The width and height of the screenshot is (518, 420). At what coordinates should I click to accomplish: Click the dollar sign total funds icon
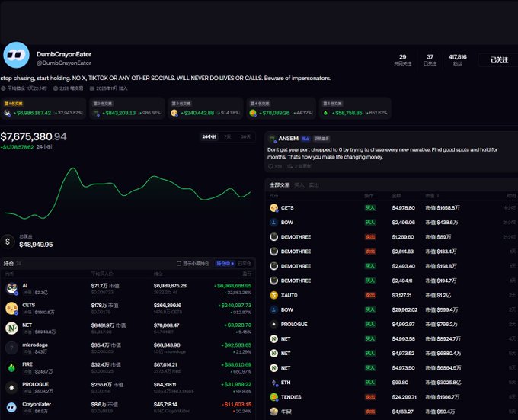point(8,242)
